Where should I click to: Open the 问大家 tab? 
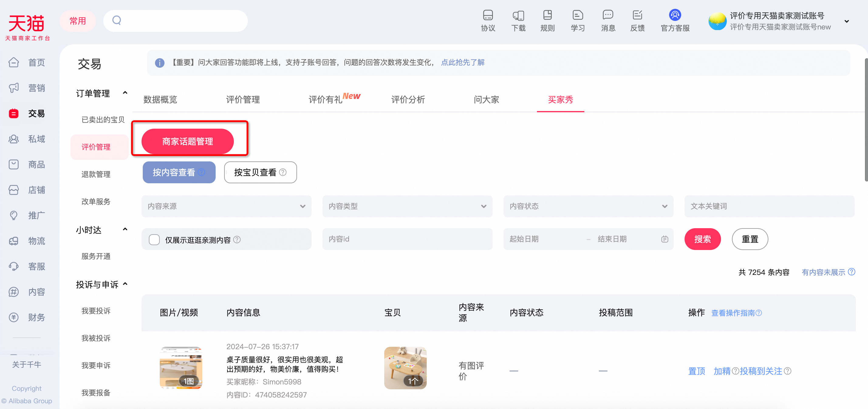coord(486,100)
